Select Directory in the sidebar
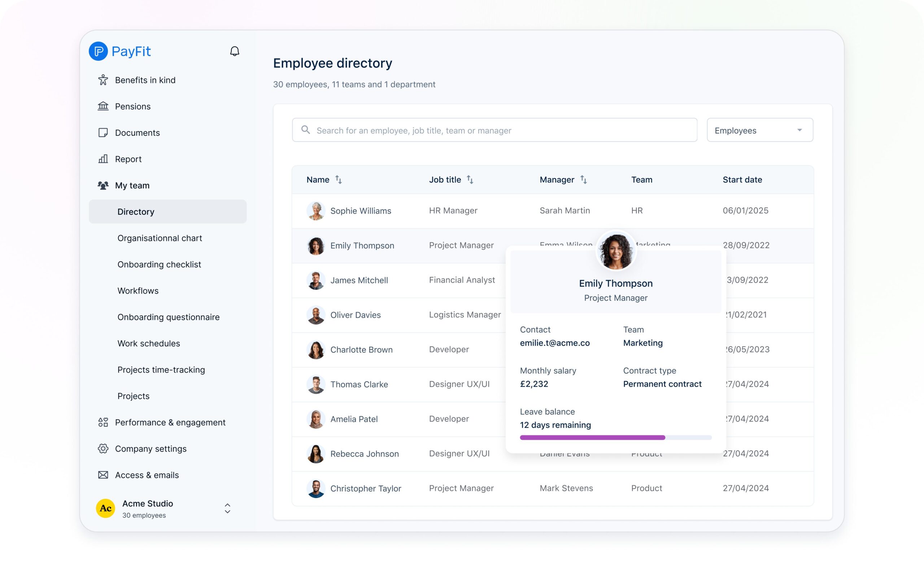The image size is (924, 563). tap(135, 212)
